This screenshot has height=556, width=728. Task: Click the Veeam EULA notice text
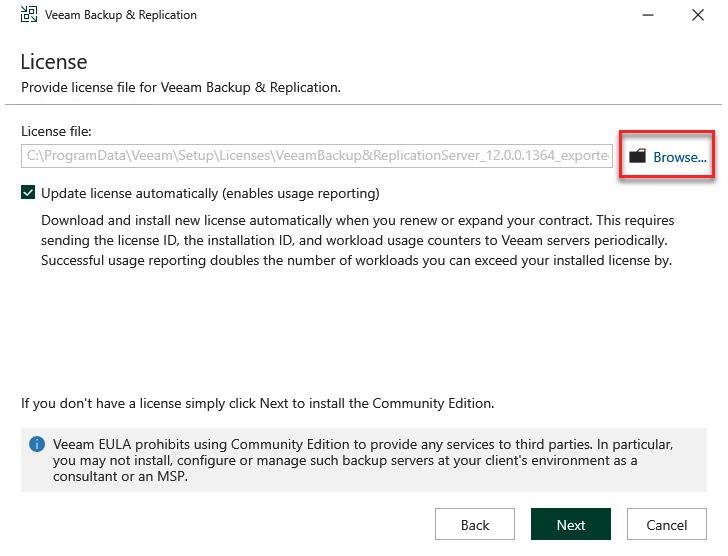[x=362, y=460]
